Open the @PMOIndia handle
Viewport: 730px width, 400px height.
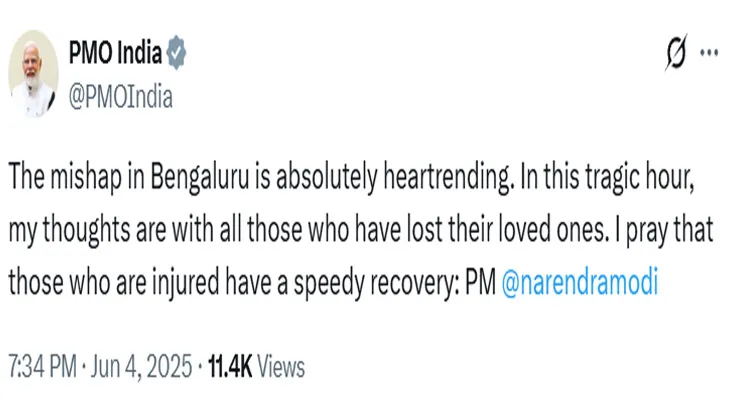click(121, 97)
